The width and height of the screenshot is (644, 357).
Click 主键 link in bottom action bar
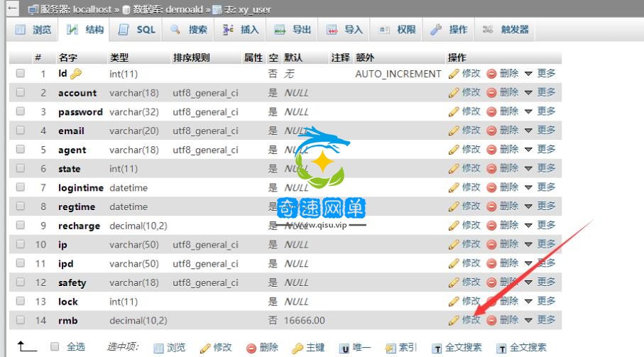tap(315, 348)
